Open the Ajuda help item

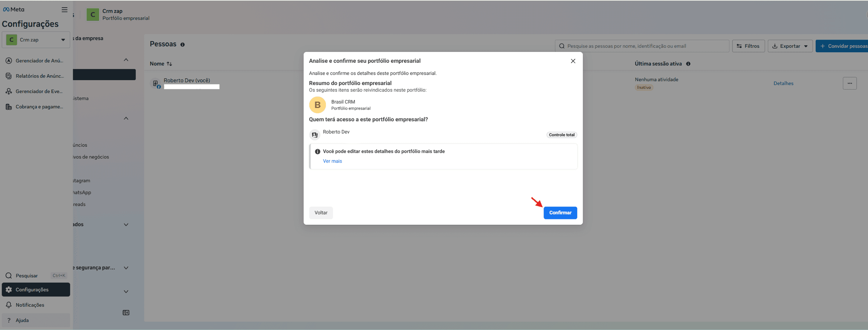tap(36, 320)
